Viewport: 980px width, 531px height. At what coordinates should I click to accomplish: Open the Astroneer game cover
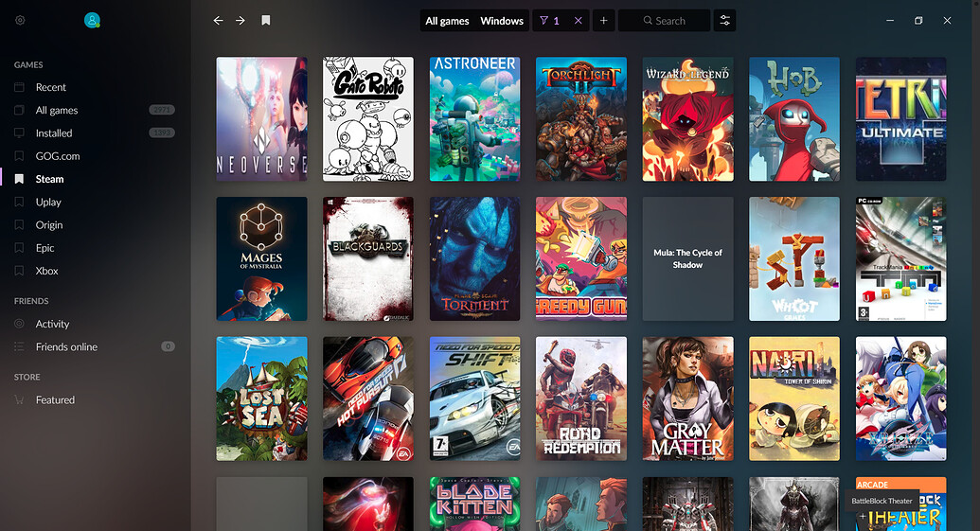(x=475, y=119)
